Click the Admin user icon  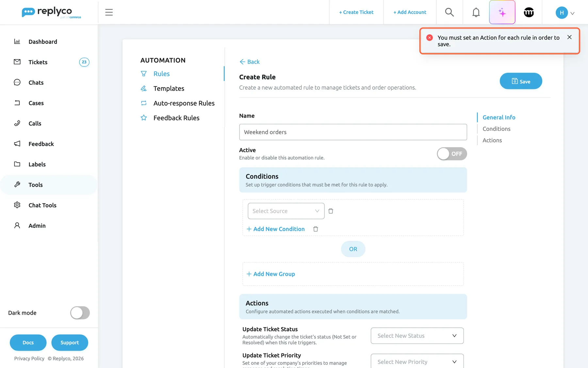[17, 226]
